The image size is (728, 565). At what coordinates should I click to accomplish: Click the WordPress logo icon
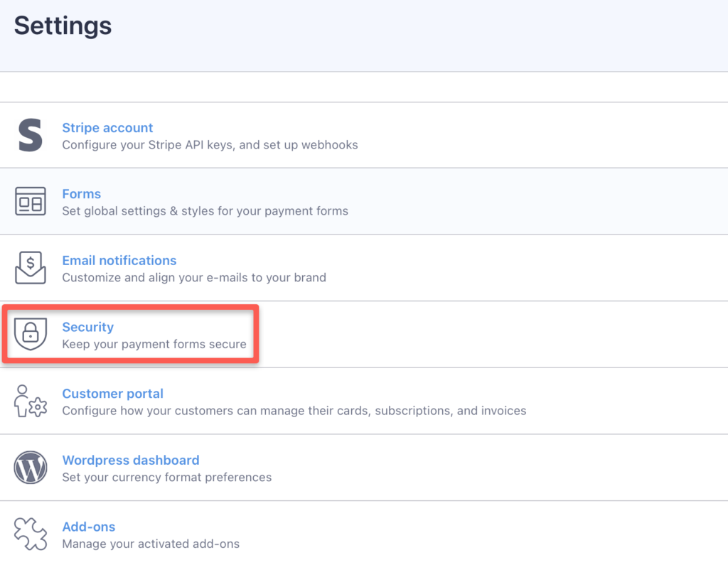tap(30, 468)
